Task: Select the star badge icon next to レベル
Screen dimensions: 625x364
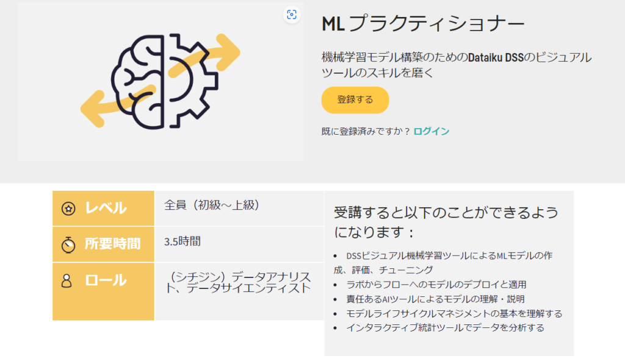Action: 69,207
